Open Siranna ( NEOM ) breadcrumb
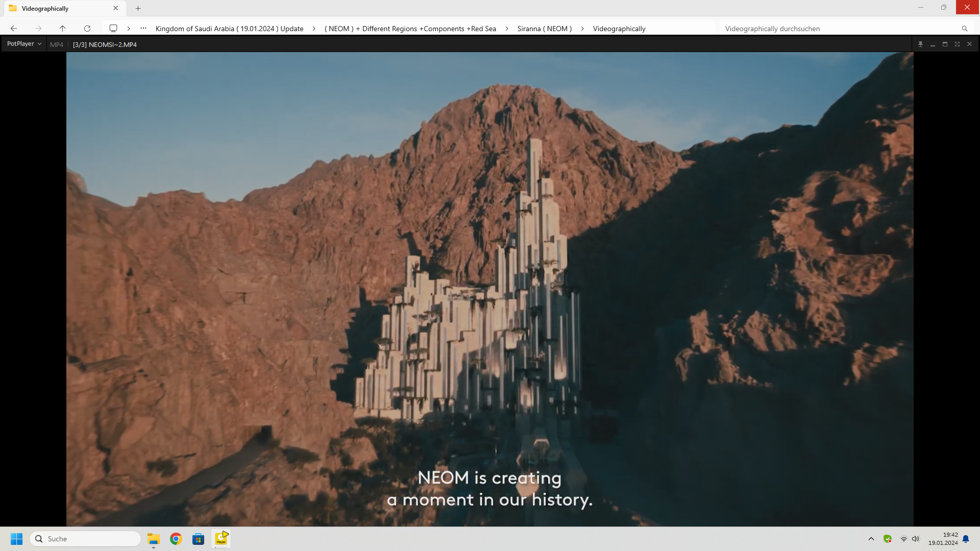 pos(545,29)
